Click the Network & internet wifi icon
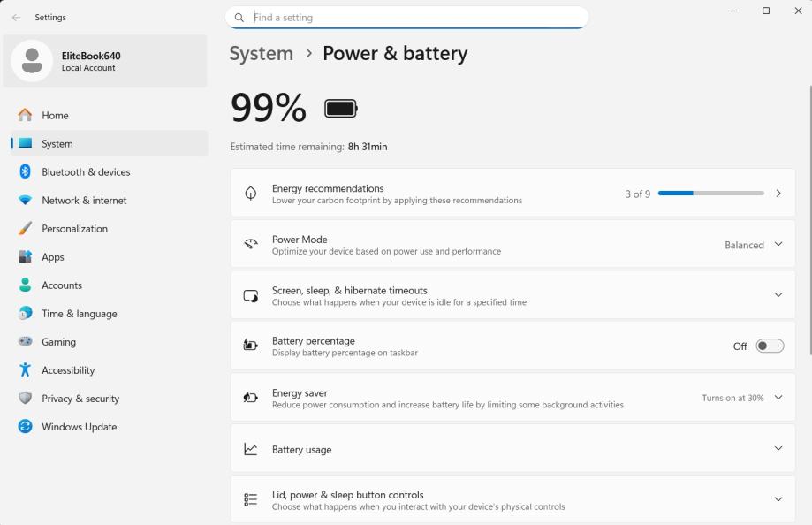This screenshot has width=812, height=525. [x=25, y=201]
